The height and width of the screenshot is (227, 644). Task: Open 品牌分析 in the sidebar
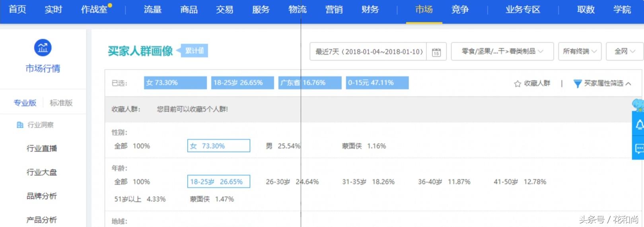click(x=42, y=196)
